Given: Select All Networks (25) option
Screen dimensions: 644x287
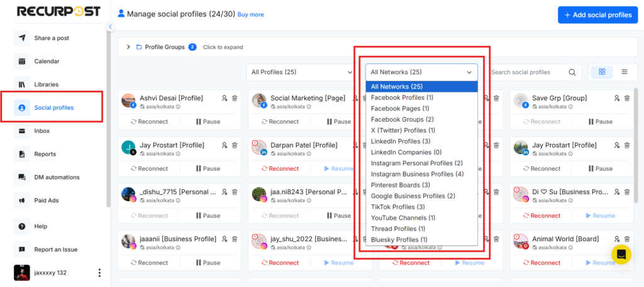Looking at the screenshot, I should [x=421, y=87].
